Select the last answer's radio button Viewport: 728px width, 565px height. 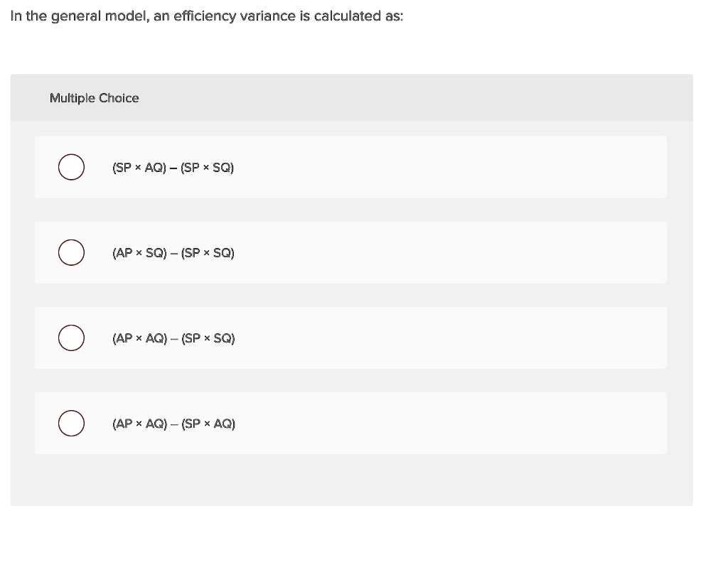click(71, 423)
